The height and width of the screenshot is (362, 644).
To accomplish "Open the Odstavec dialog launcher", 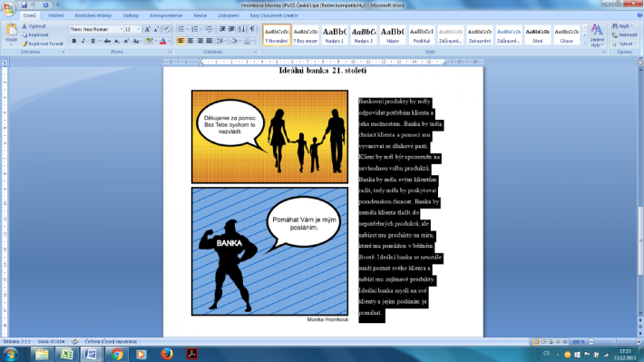I will tap(255, 53).
